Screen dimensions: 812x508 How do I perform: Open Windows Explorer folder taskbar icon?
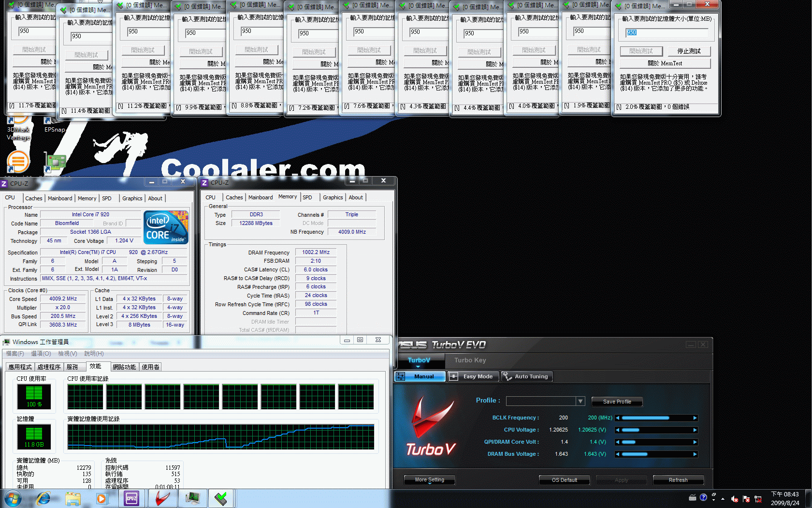[73, 498]
